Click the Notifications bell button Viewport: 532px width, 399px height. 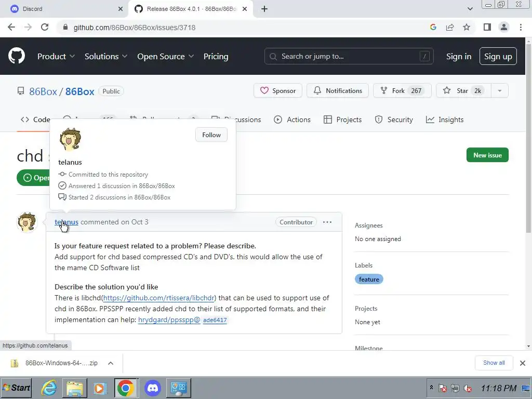338,90
